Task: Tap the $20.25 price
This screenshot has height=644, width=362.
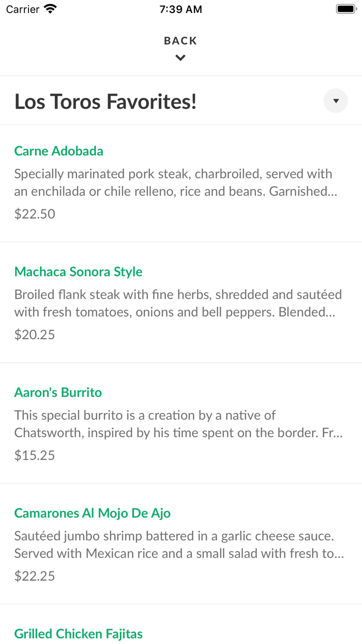Action: (x=35, y=334)
